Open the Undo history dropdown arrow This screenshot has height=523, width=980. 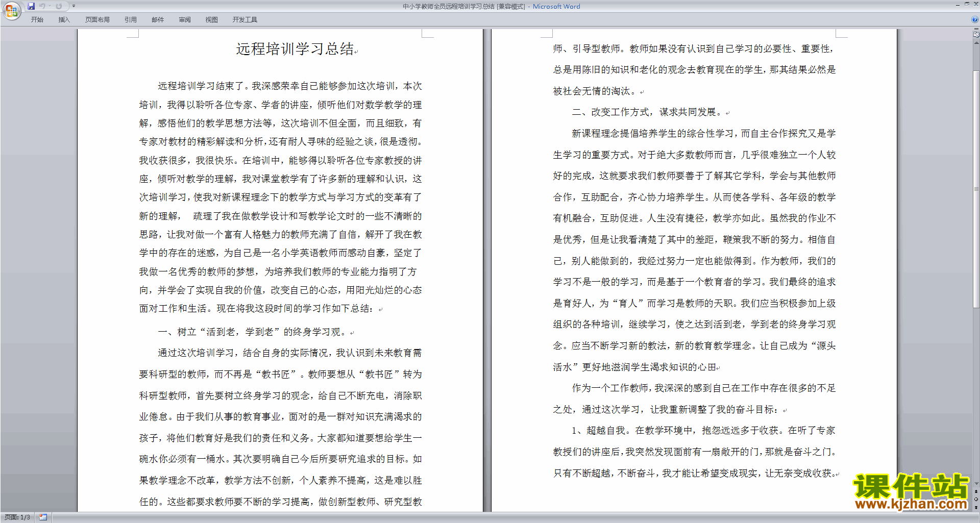coord(50,6)
